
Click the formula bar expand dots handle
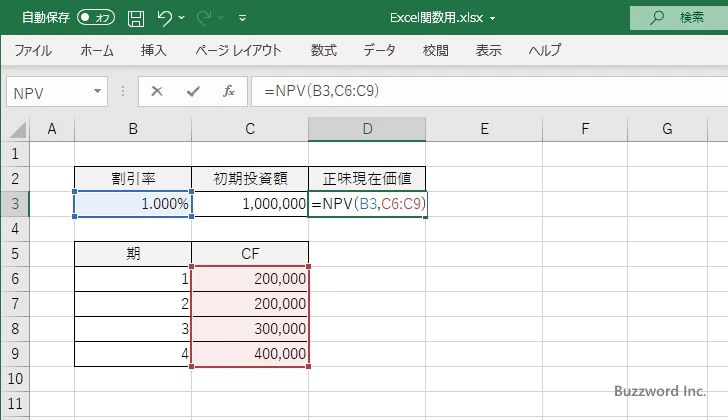(x=123, y=91)
